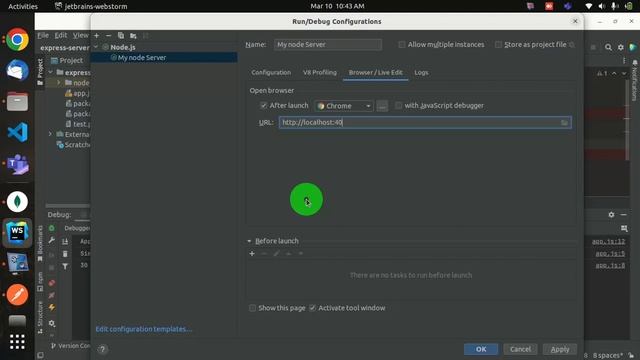Open Thunderbird mail from the dock

(x=17, y=70)
